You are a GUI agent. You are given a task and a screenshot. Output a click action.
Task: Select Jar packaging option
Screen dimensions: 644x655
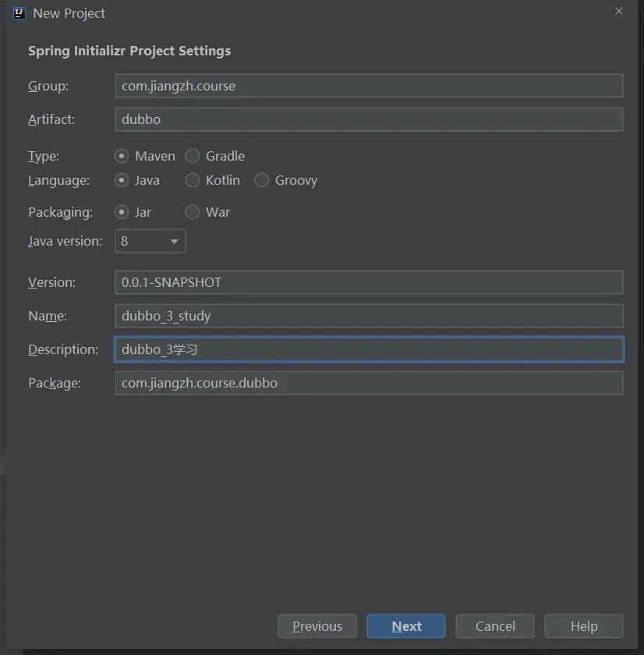(122, 212)
